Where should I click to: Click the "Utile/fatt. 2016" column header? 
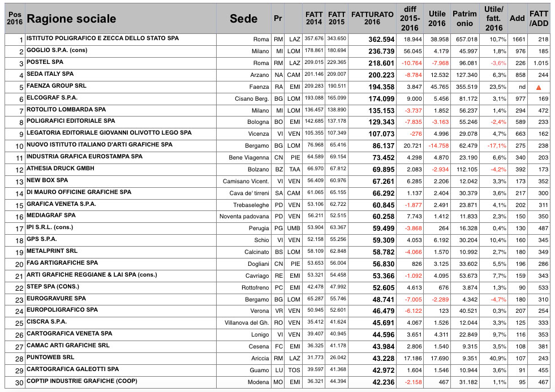(x=494, y=19)
